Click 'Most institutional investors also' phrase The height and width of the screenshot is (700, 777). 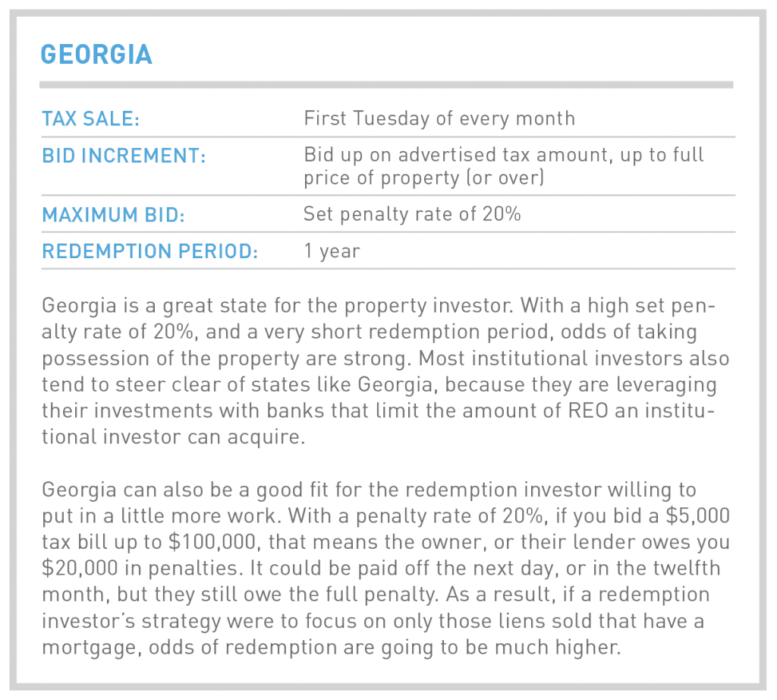coord(574,358)
